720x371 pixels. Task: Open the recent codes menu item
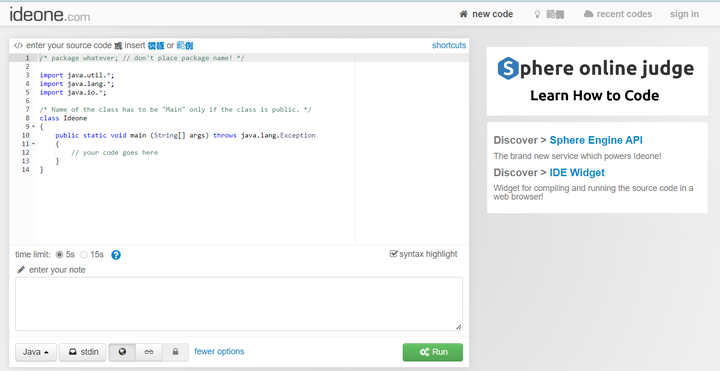pyautogui.click(x=618, y=14)
